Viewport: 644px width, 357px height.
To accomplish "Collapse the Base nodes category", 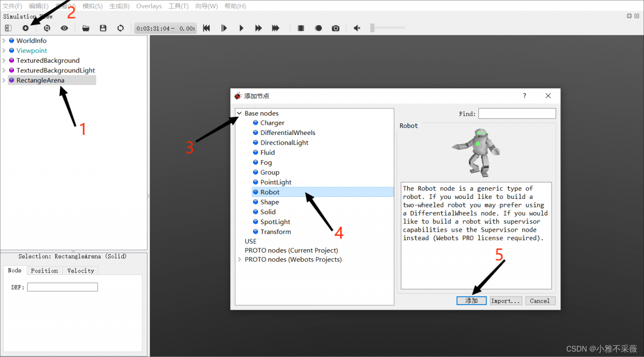I will (239, 113).
